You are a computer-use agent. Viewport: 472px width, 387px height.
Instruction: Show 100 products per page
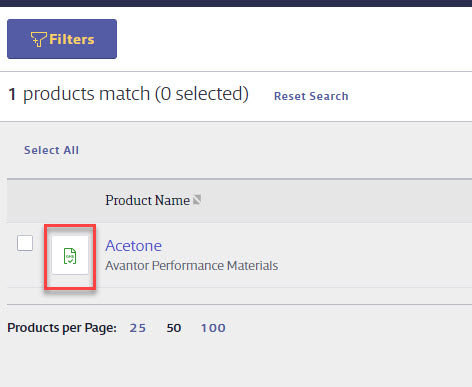coord(213,328)
